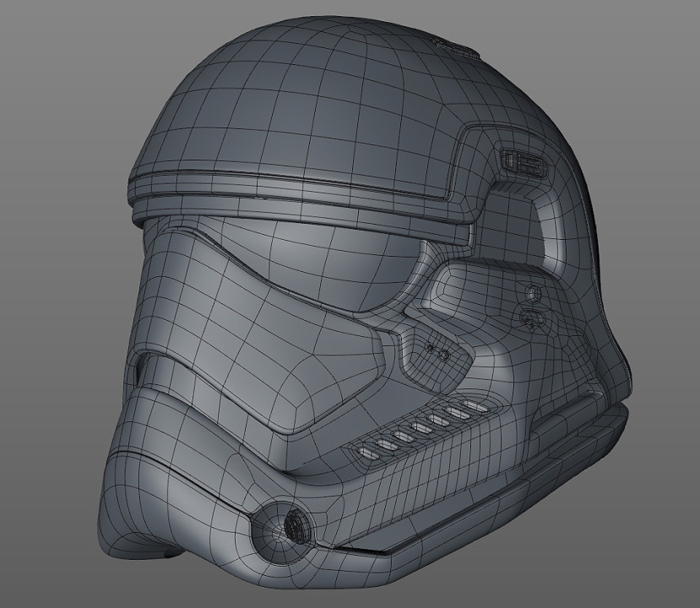Image resolution: width=700 pixels, height=608 pixels.
Task: Select the upper round stud on the ear panel
Action: 534,293
